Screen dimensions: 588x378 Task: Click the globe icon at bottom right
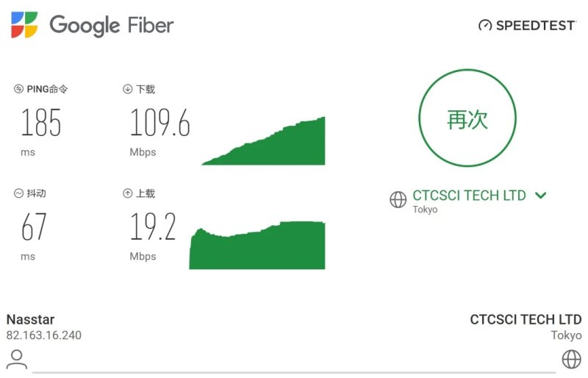tap(572, 359)
